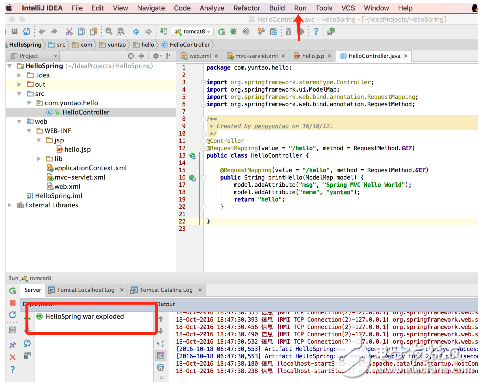Click the Save All toolbar icon

click(x=15, y=32)
